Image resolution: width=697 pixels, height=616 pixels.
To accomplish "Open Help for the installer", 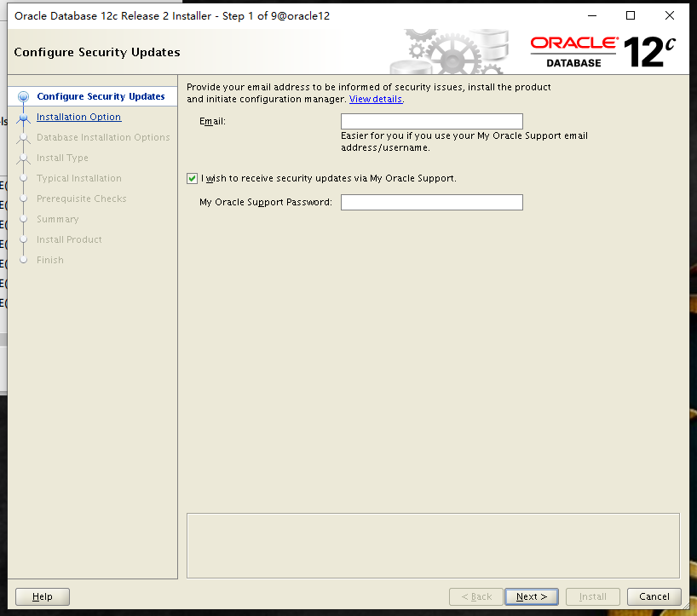I will [43, 596].
